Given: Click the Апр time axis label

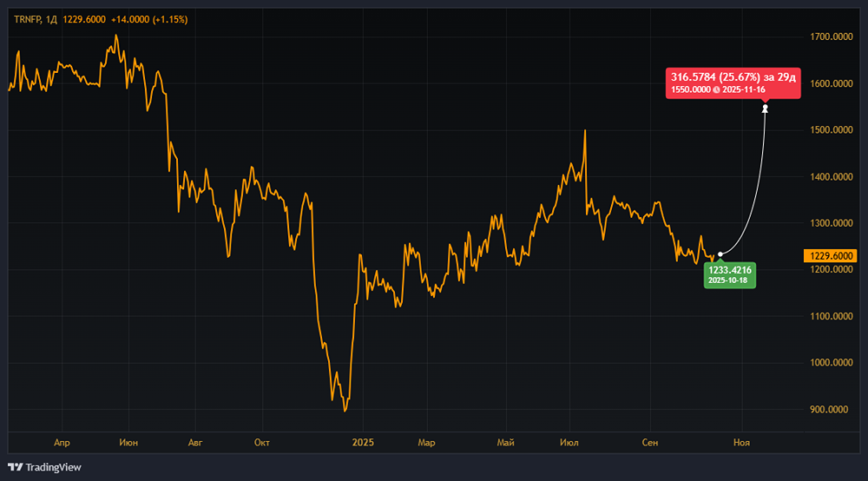Looking at the screenshot, I should tap(62, 443).
